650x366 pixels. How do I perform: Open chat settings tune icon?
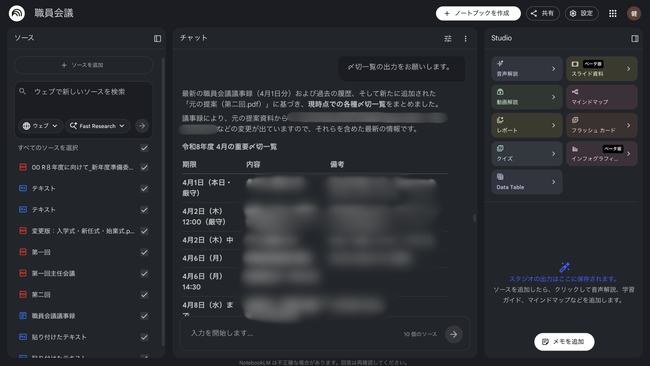[448, 38]
